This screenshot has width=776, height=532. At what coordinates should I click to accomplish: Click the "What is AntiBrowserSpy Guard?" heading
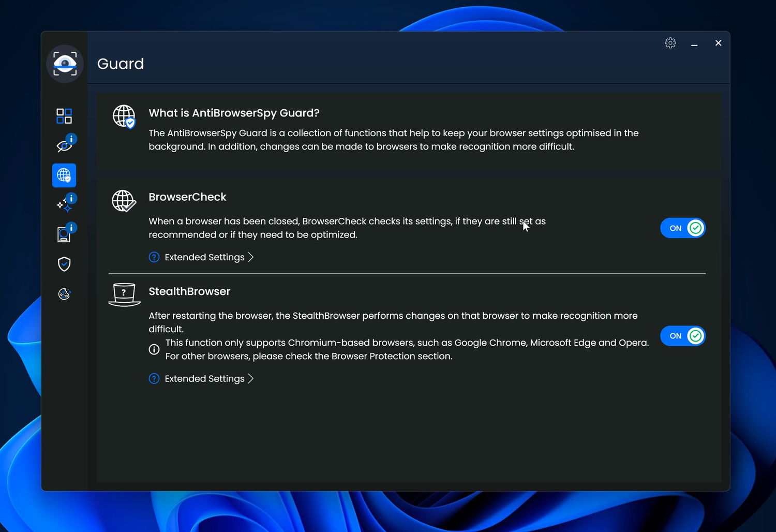(x=234, y=113)
